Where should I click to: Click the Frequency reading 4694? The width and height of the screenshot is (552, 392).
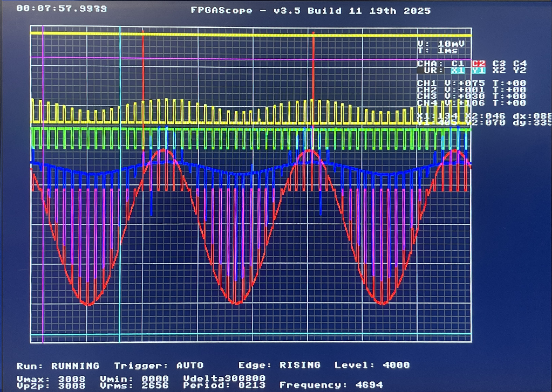(x=369, y=385)
